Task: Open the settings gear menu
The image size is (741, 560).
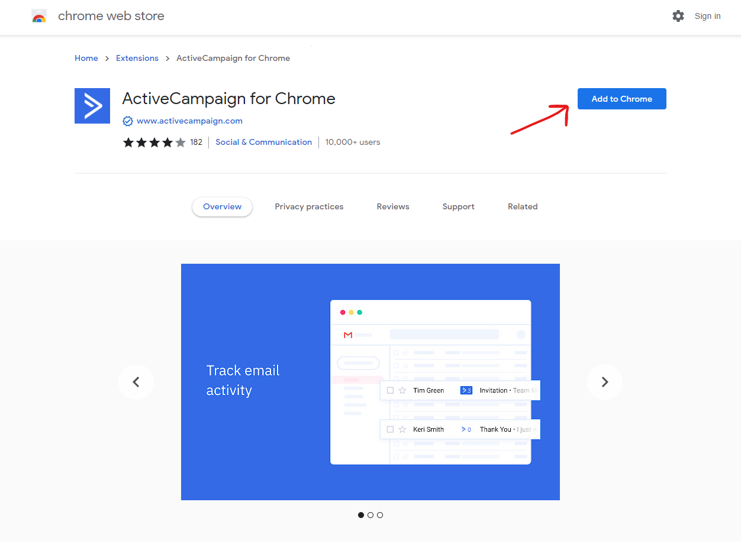Action: 678,16
